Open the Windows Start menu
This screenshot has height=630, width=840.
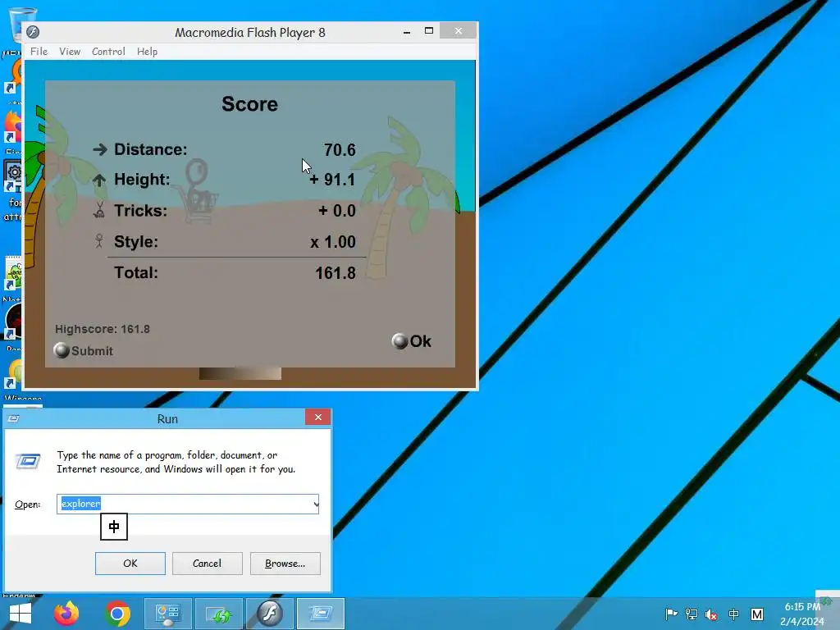point(21,614)
